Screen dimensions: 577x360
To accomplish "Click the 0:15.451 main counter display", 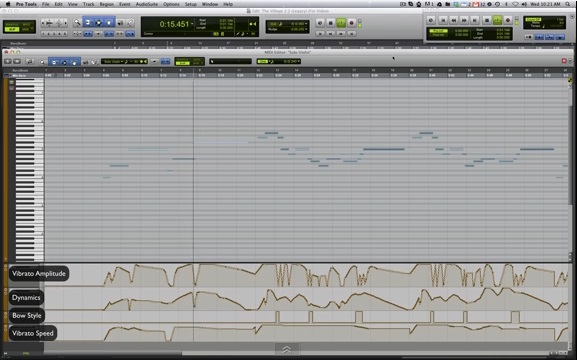I will click(x=174, y=24).
